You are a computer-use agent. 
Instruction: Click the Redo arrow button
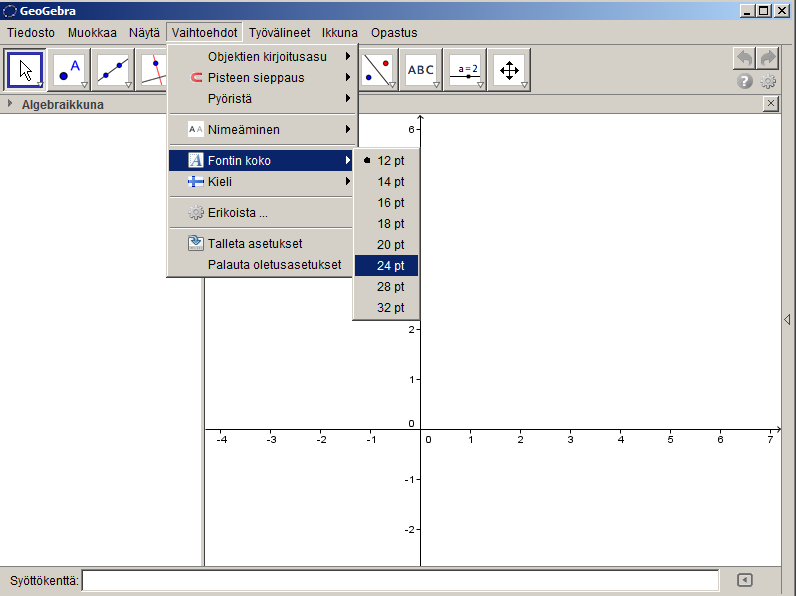(x=768, y=58)
